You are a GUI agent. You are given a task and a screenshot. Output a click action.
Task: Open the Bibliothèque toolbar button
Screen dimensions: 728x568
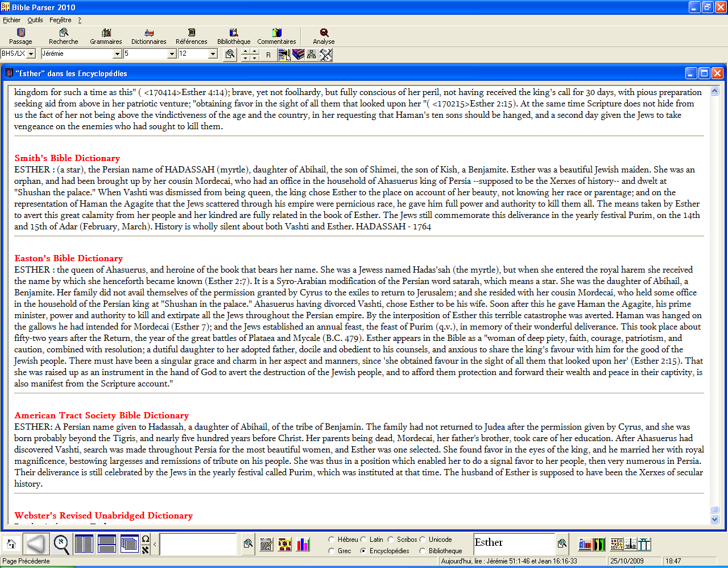(x=234, y=36)
